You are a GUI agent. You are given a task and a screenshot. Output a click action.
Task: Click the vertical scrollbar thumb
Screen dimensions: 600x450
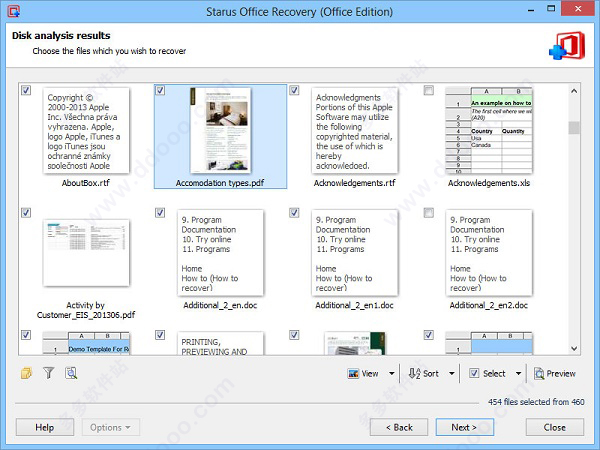pyautogui.click(x=574, y=128)
